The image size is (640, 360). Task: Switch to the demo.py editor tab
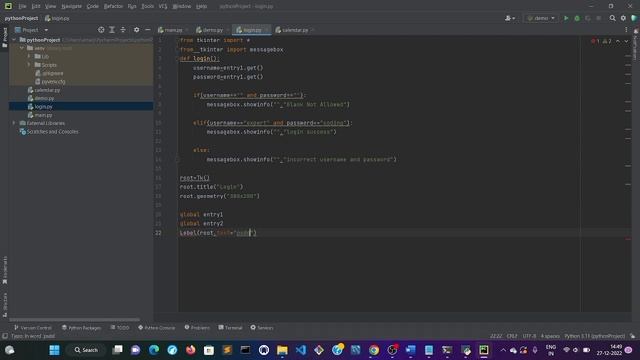tap(212, 30)
